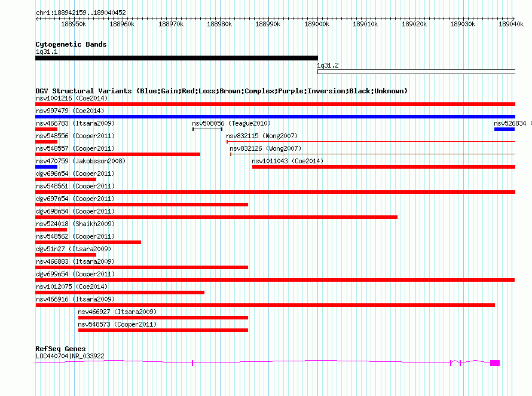Click the chr1:188942159..189040452 coordinate label
This screenshot has height=396, width=532.
click(81, 13)
